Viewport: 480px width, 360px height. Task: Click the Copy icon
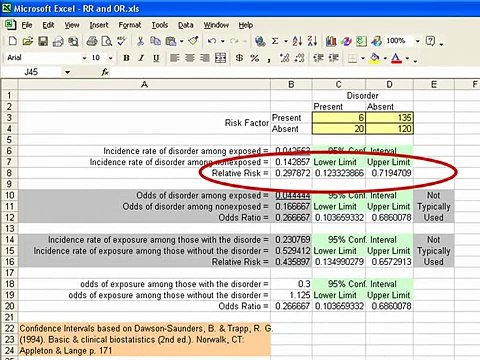coord(155,41)
